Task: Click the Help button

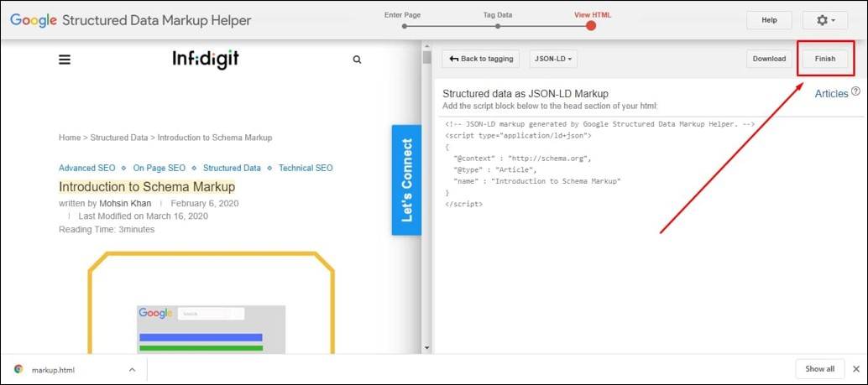Action: [770, 20]
